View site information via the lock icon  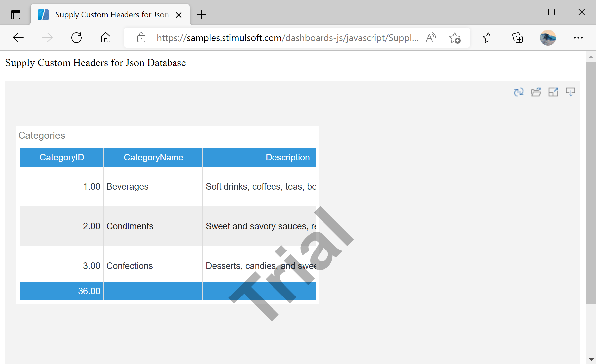click(141, 38)
